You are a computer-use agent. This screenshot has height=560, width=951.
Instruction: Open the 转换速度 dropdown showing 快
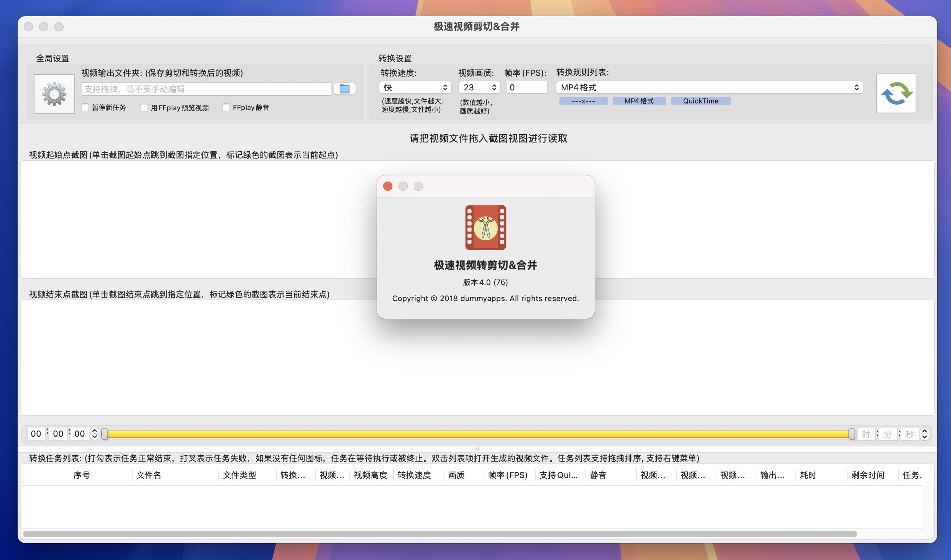[x=415, y=87]
